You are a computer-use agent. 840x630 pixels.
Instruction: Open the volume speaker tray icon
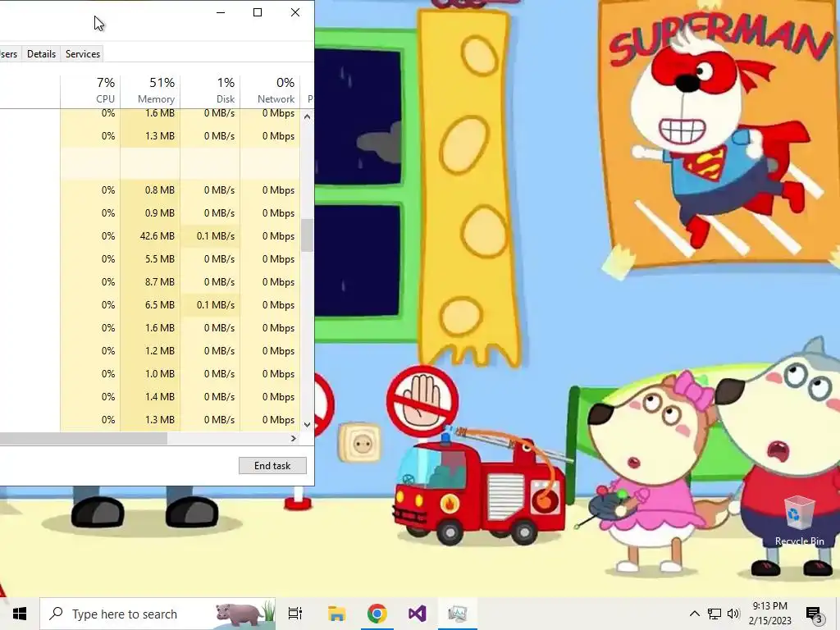(733, 614)
